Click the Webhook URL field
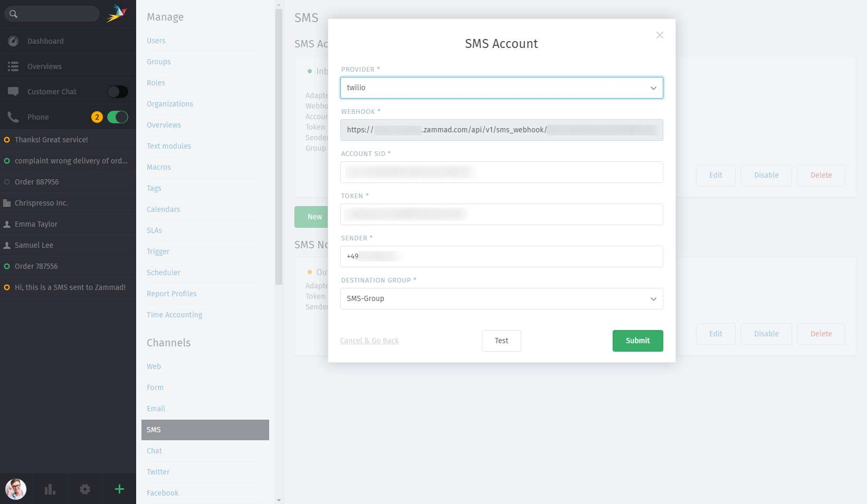The width and height of the screenshot is (867, 504). point(502,130)
